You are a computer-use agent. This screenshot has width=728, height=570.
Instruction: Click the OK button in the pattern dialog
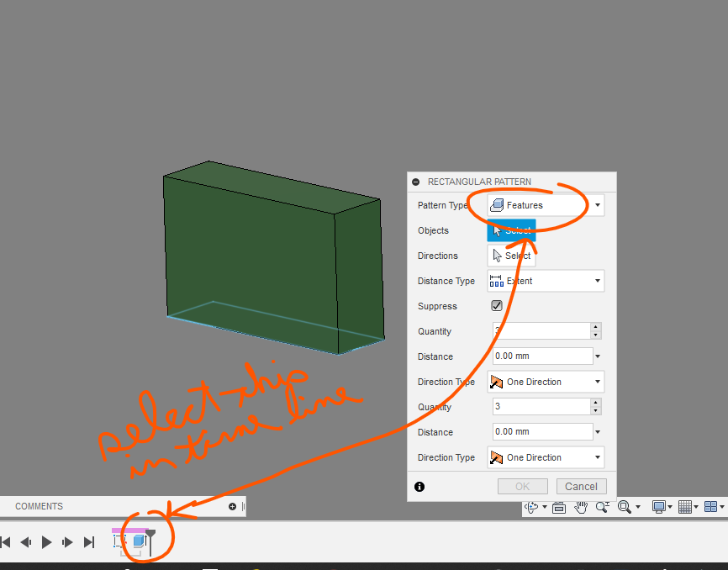pyautogui.click(x=522, y=487)
